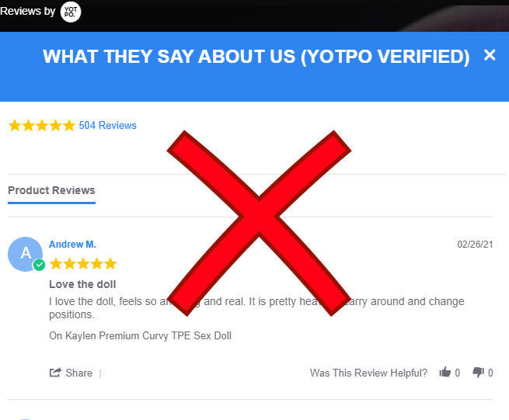This screenshot has height=420, width=509.
Task: Click the Share arrow icon
Action: click(55, 373)
